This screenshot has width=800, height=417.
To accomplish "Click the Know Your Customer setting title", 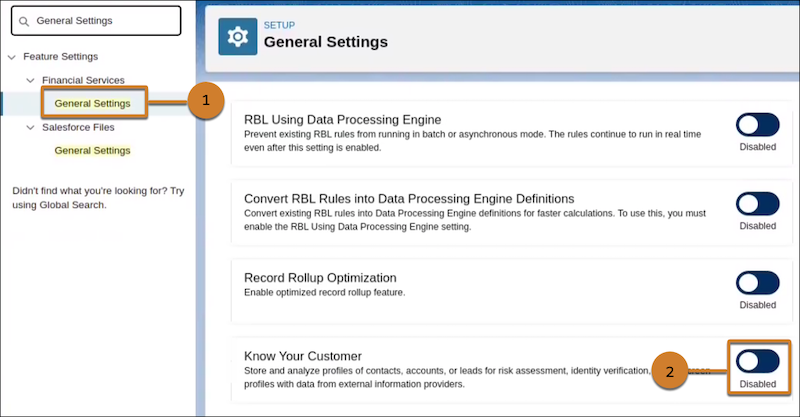I will (x=303, y=356).
